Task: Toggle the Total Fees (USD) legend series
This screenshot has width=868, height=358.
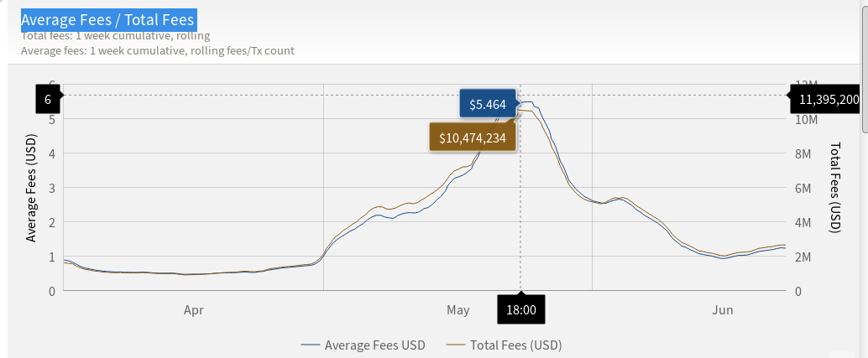Action: 504,345
